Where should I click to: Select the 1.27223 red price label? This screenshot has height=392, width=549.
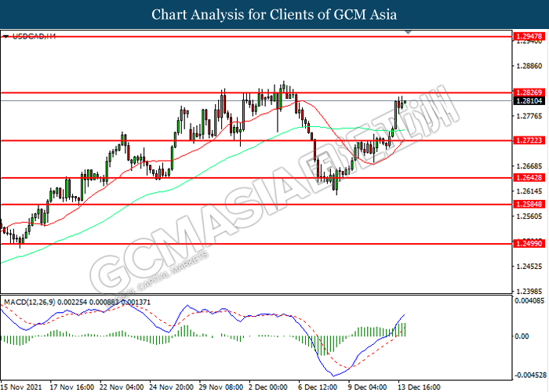pos(529,140)
